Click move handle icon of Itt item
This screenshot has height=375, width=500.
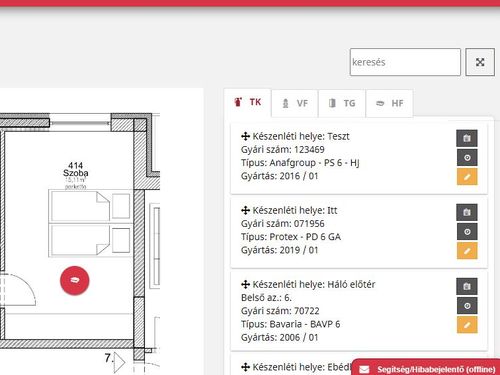(245, 210)
